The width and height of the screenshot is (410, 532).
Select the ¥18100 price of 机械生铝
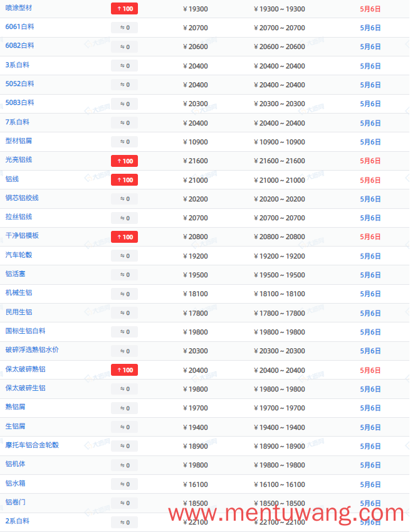pos(196,294)
